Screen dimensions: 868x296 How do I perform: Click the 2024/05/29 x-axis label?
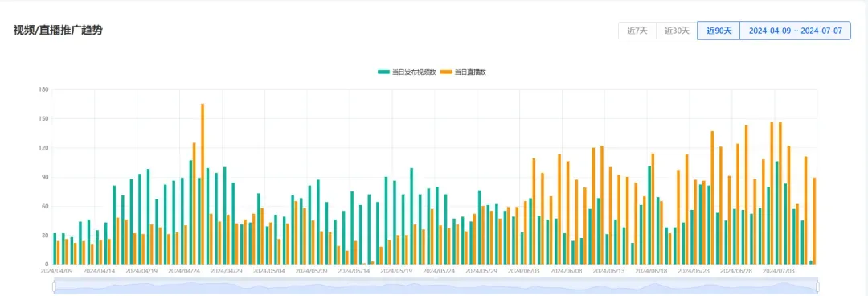tap(481, 271)
